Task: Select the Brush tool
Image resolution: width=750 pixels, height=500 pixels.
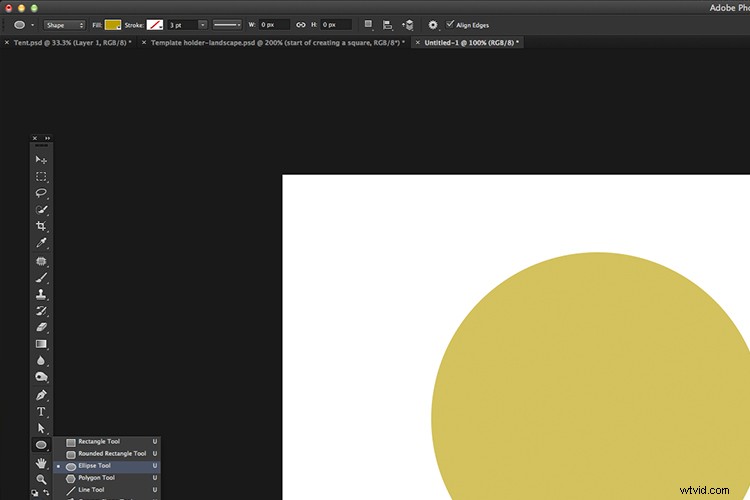Action: click(x=41, y=278)
